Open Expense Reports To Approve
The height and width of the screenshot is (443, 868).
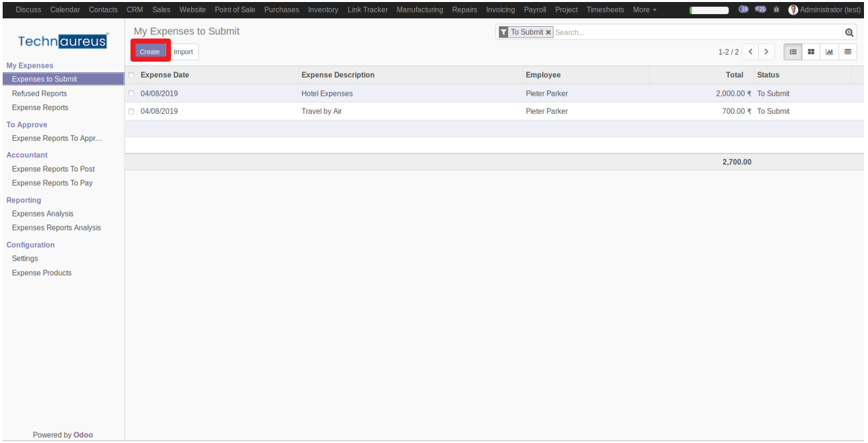click(x=58, y=139)
